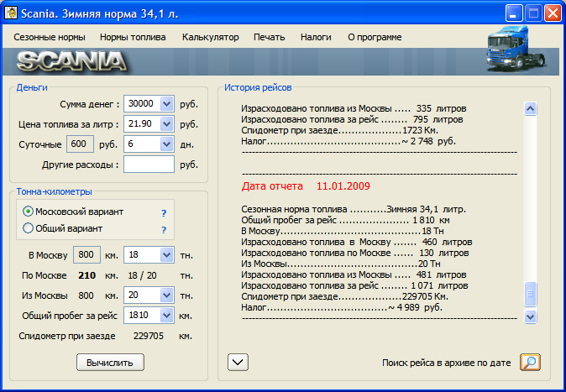
Task: Expand the Суточные days dropdown
Action: (x=166, y=144)
